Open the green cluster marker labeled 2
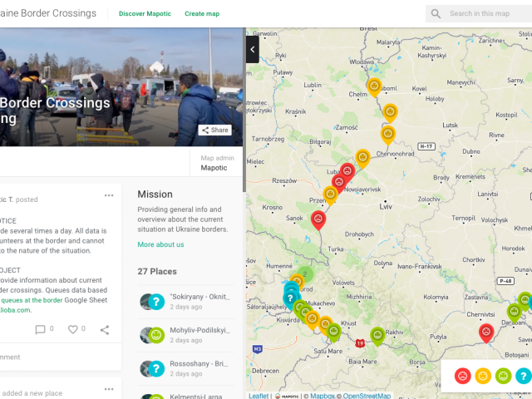 pyautogui.click(x=305, y=274)
